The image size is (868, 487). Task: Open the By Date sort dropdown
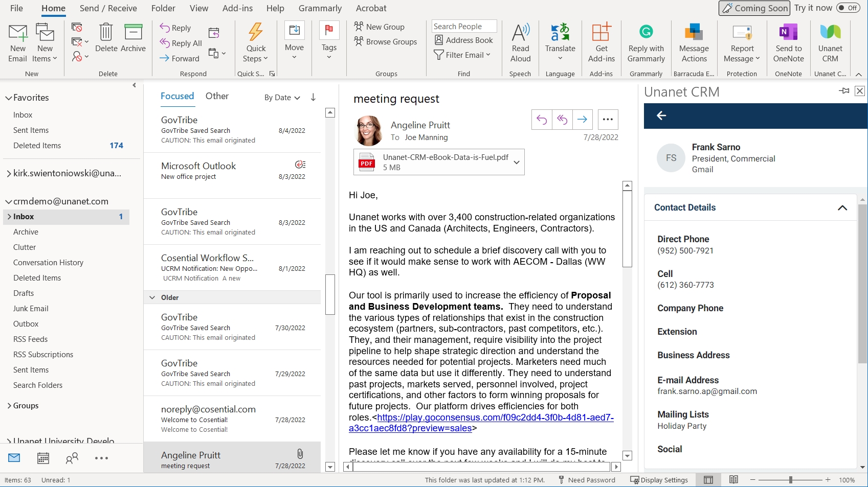coord(282,98)
